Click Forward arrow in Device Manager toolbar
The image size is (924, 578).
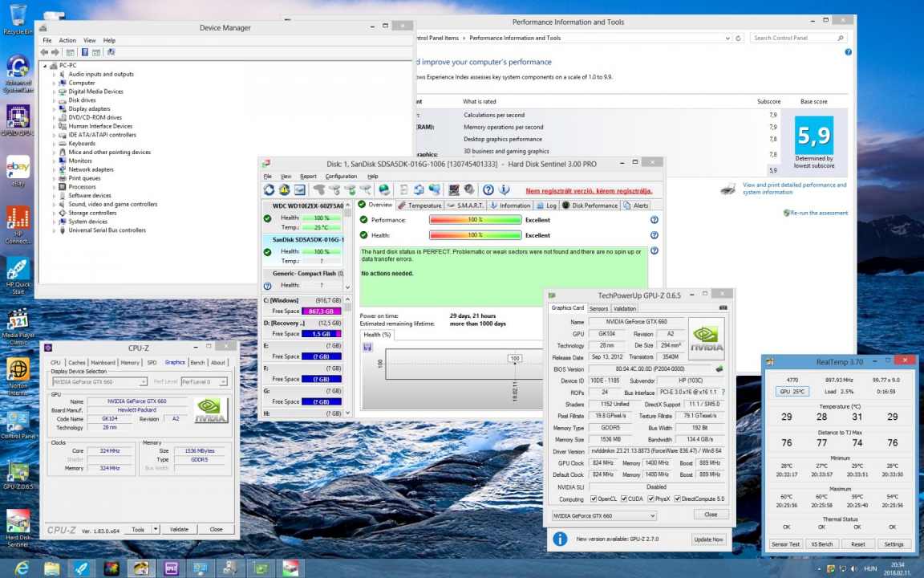(55, 52)
